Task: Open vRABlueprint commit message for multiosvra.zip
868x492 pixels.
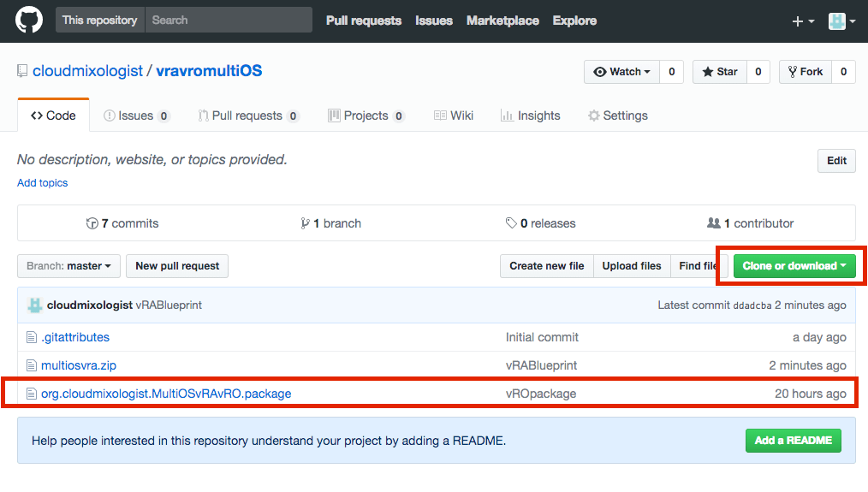Action: point(541,365)
